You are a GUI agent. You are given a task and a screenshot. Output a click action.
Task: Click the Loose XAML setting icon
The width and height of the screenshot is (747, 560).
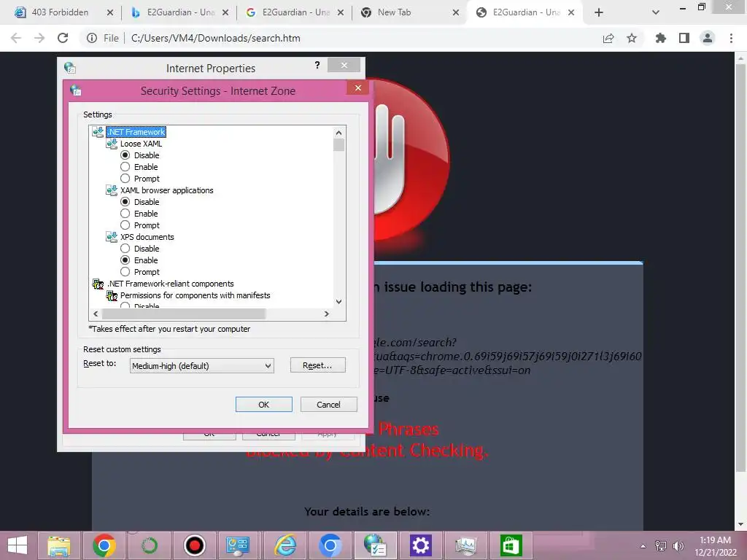(x=112, y=144)
